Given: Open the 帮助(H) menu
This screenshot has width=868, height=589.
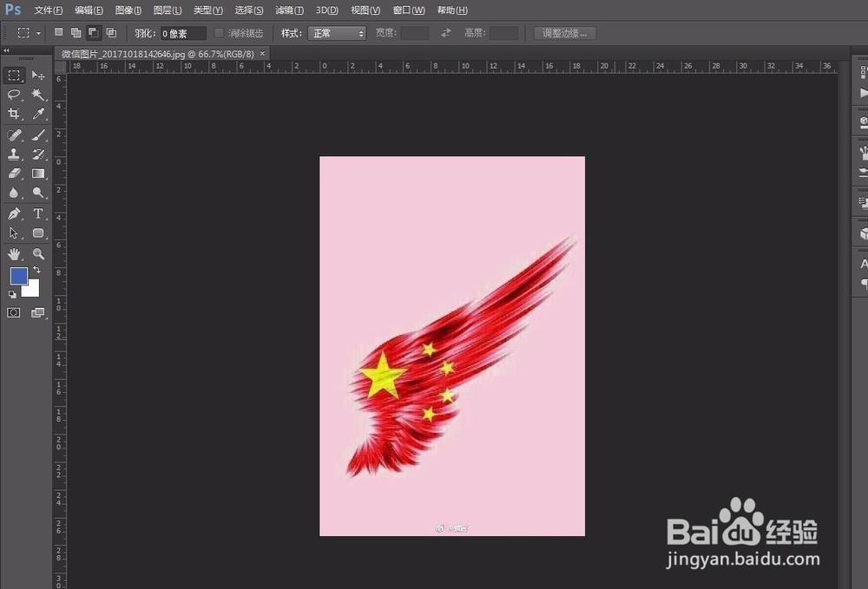Looking at the screenshot, I should coord(452,10).
